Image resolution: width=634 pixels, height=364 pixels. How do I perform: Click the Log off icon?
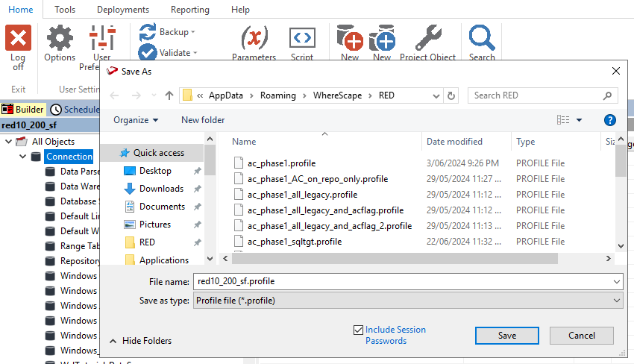click(18, 39)
